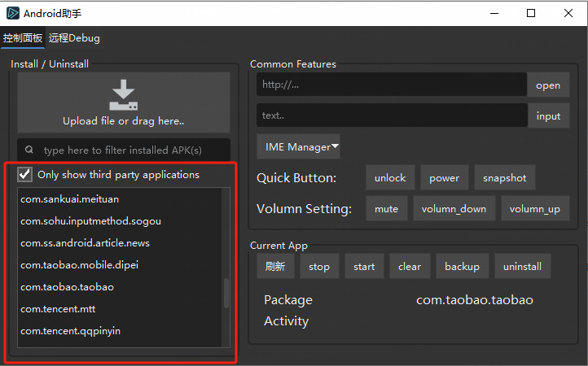Click the mute volume button
The width and height of the screenshot is (588, 366).
pos(387,208)
